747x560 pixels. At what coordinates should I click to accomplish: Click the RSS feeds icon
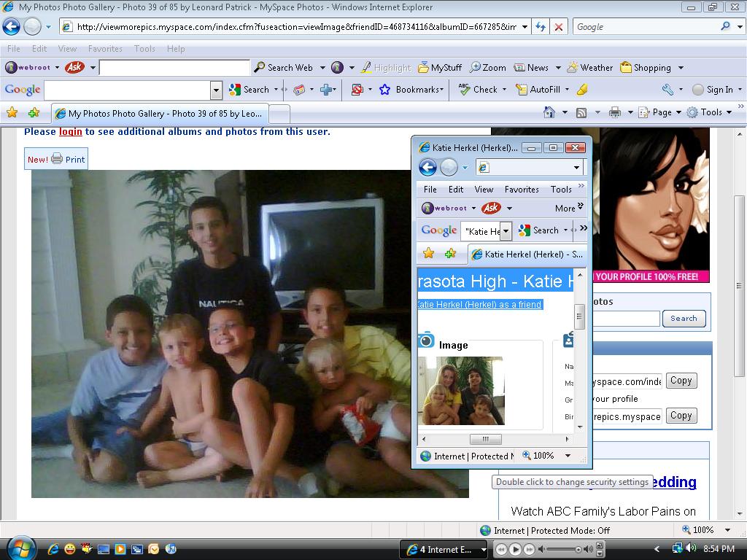point(581,112)
